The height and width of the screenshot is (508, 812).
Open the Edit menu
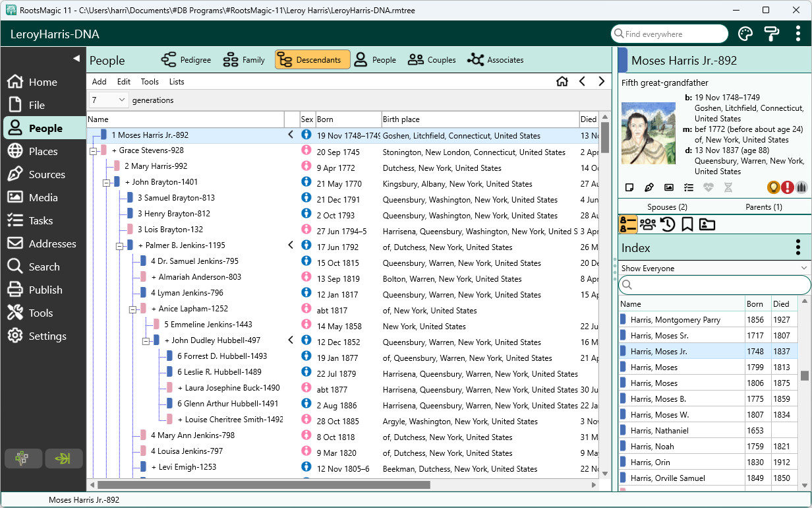click(x=124, y=82)
